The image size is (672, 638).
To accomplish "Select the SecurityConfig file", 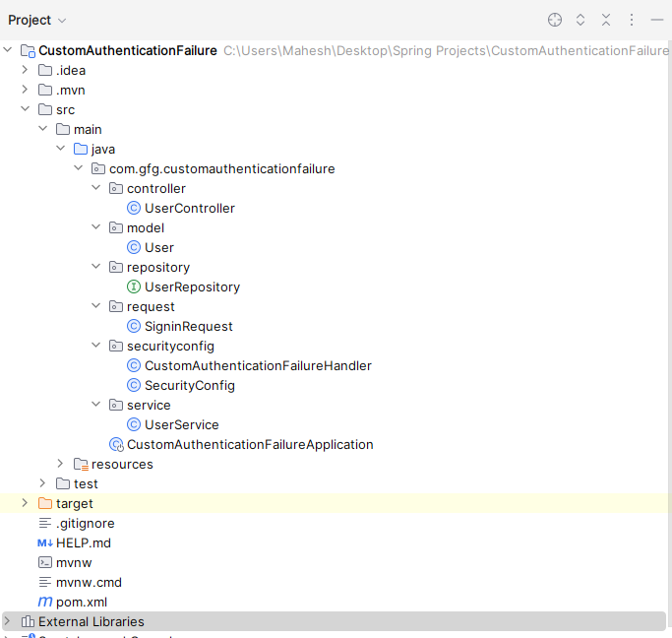I will (190, 386).
